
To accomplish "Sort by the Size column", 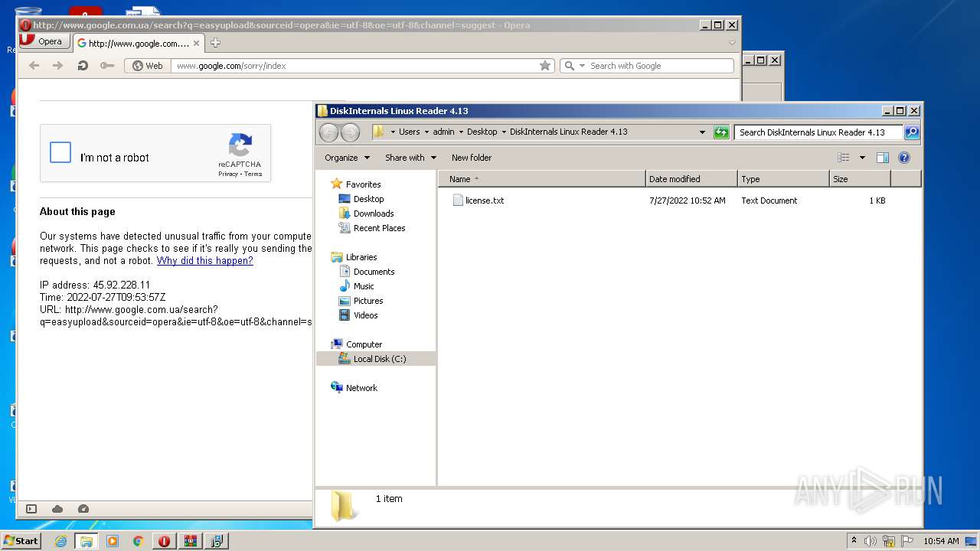I will pyautogui.click(x=860, y=179).
